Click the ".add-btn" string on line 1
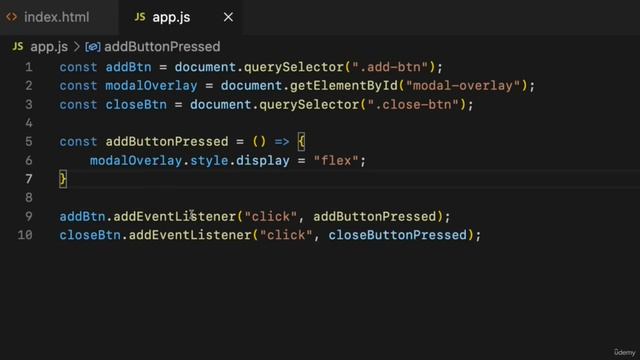The width and height of the screenshot is (640, 360). pyautogui.click(x=390, y=67)
